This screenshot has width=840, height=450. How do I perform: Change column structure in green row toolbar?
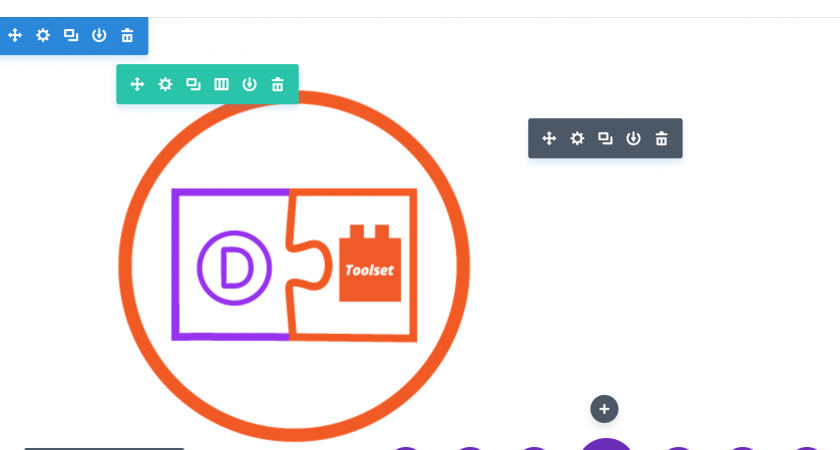[x=221, y=84]
